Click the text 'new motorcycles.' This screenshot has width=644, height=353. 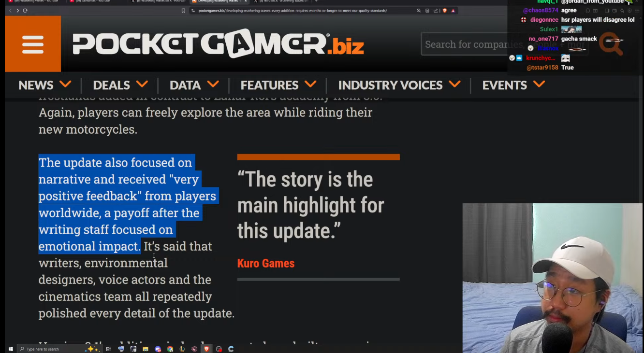tap(88, 129)
